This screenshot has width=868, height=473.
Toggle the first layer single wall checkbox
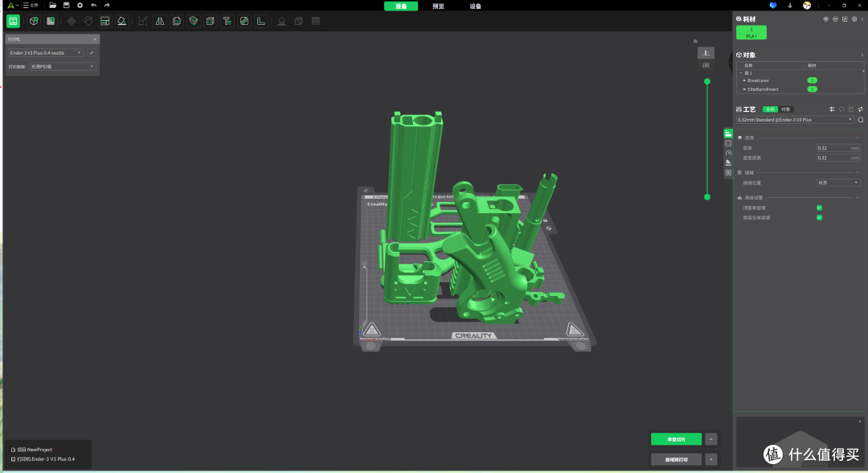819,218
